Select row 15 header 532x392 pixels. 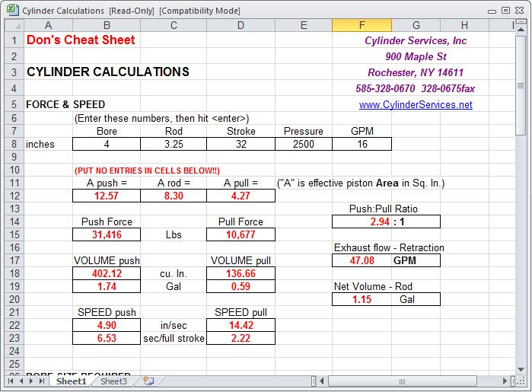coord(14,234)
